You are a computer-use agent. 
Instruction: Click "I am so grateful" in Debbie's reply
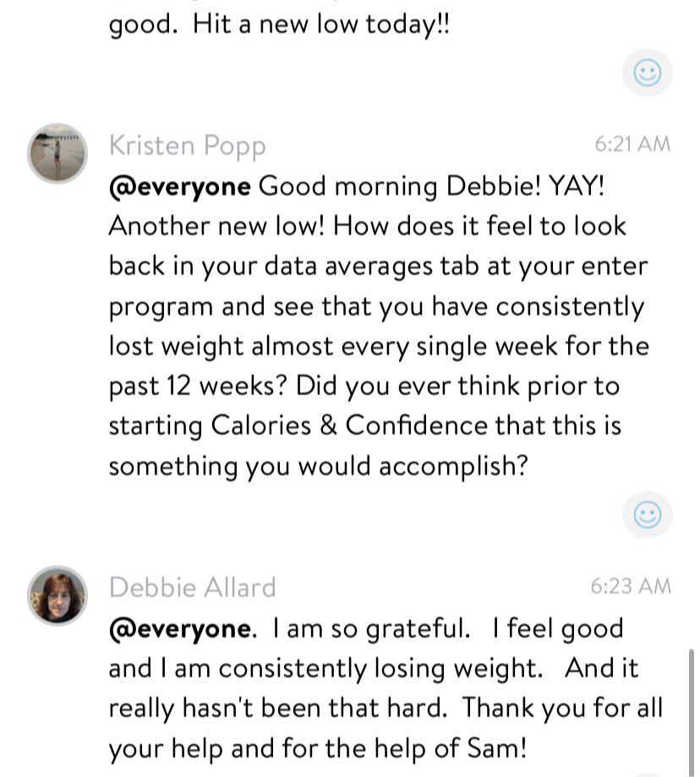coord(372,628)
